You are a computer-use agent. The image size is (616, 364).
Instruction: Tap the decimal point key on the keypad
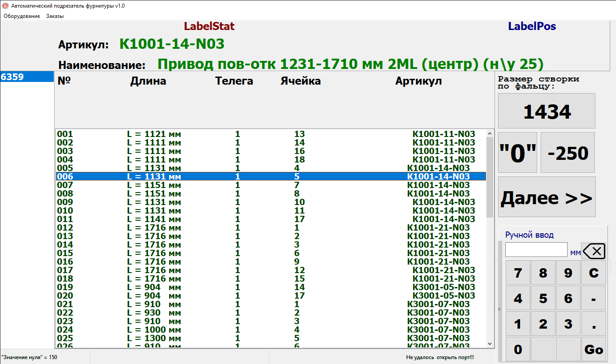tap(594, 324)
